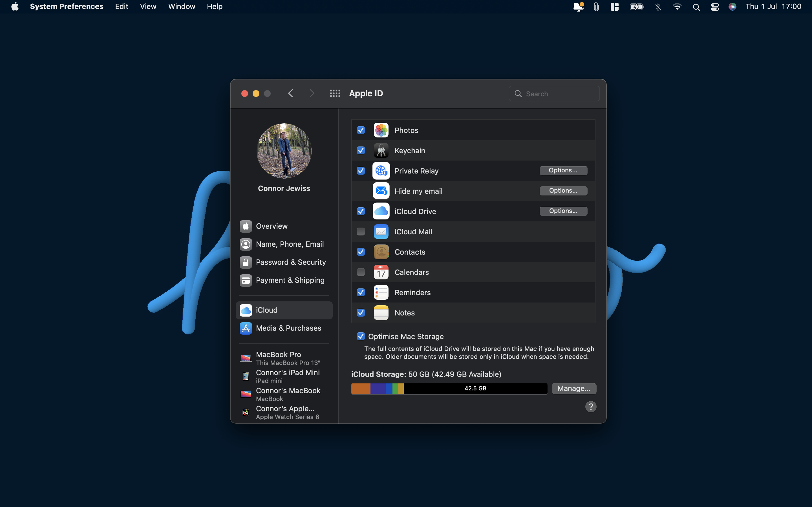The height and width of the screenshot is (507, 812).
Task: Click the iCloud Drive cloud icon
Action: 381,211
